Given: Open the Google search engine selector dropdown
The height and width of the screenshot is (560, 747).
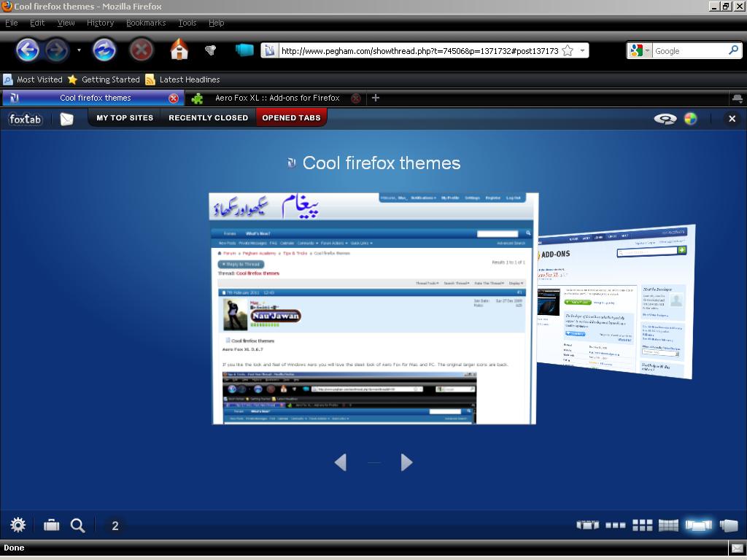Looking at the screenshot, I should 640,50.
